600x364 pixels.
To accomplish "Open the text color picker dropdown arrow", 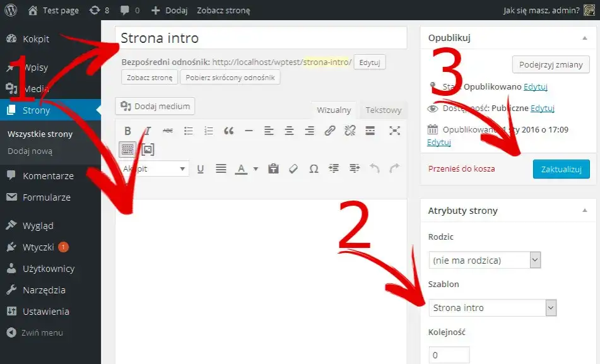I will (256, 168).
